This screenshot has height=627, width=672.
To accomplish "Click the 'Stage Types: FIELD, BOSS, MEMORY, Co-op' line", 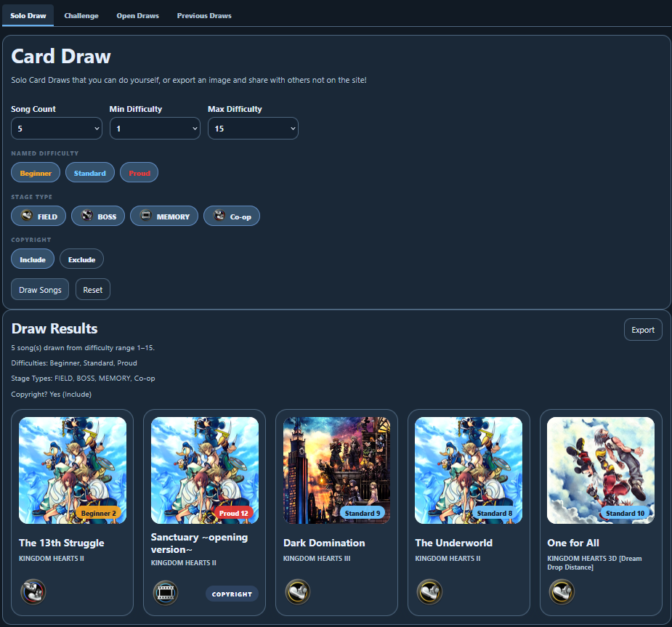I will [83, 378].
